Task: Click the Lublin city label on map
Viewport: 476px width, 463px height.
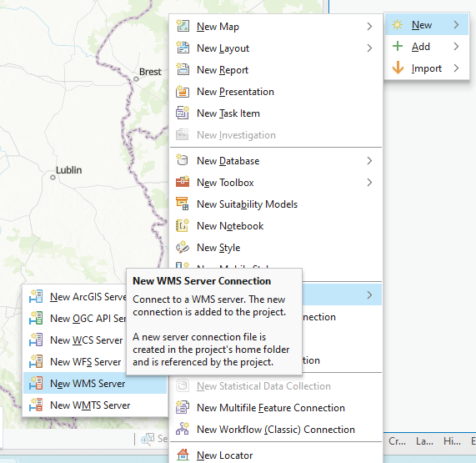Action: click(68, 170)
